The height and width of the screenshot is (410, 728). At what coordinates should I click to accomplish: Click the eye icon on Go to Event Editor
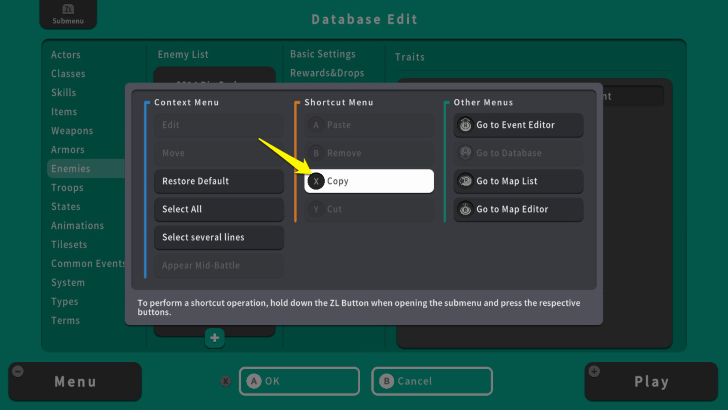465,125
